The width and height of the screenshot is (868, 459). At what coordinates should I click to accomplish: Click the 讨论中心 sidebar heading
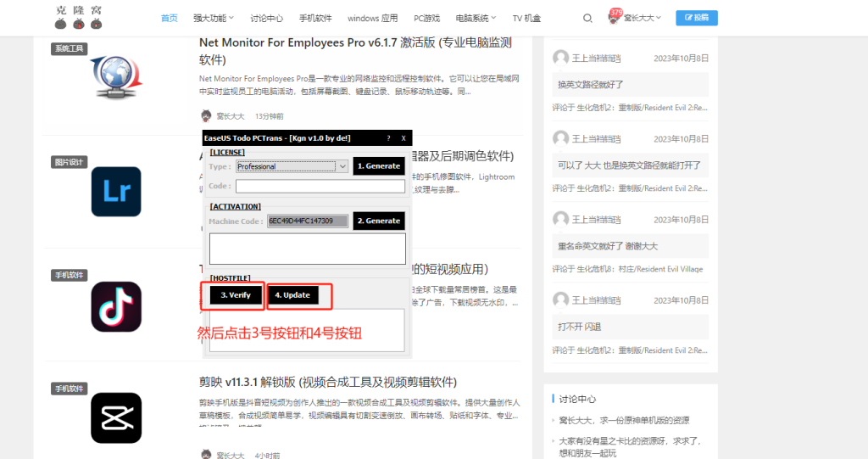click(577, 399)
